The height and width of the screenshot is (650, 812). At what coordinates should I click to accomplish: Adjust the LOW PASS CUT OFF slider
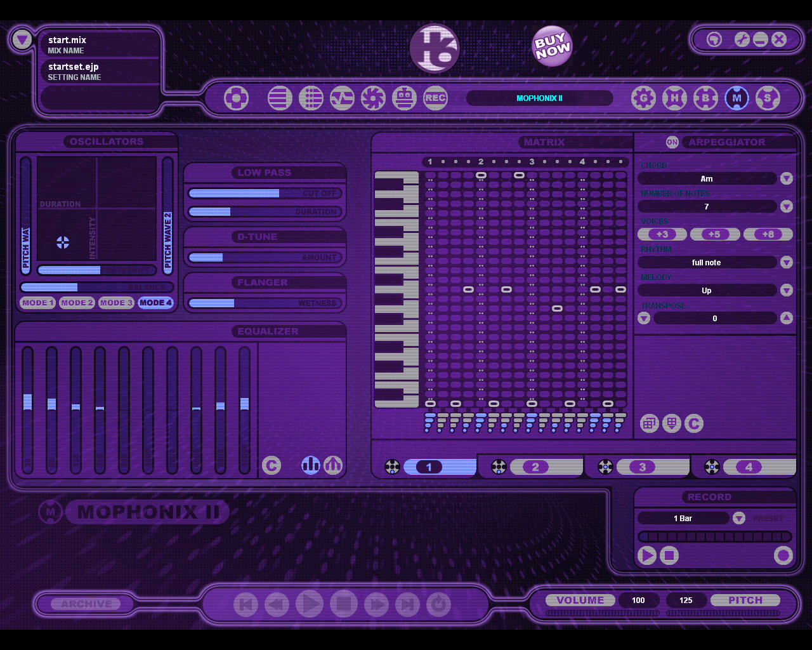point(265,193)
